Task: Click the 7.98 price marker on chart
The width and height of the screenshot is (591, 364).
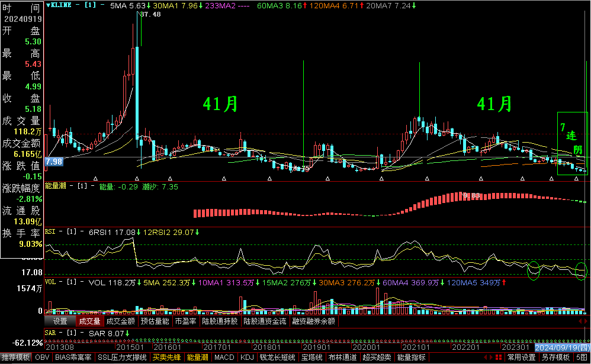Action: (54, 161)
